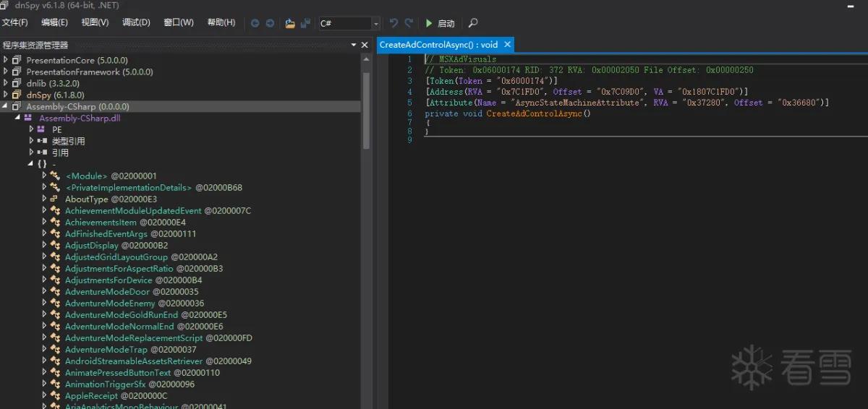The height and width of the screenshot is (409, 868).
Task: Close the CreateAdControlAsync() tab
Action: [508, 45]
